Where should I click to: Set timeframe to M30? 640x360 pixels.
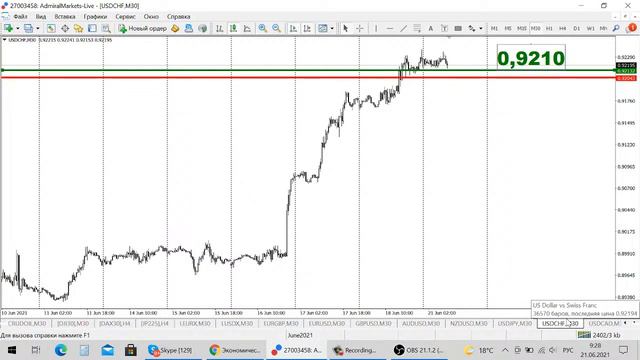[x=536, y=28]
